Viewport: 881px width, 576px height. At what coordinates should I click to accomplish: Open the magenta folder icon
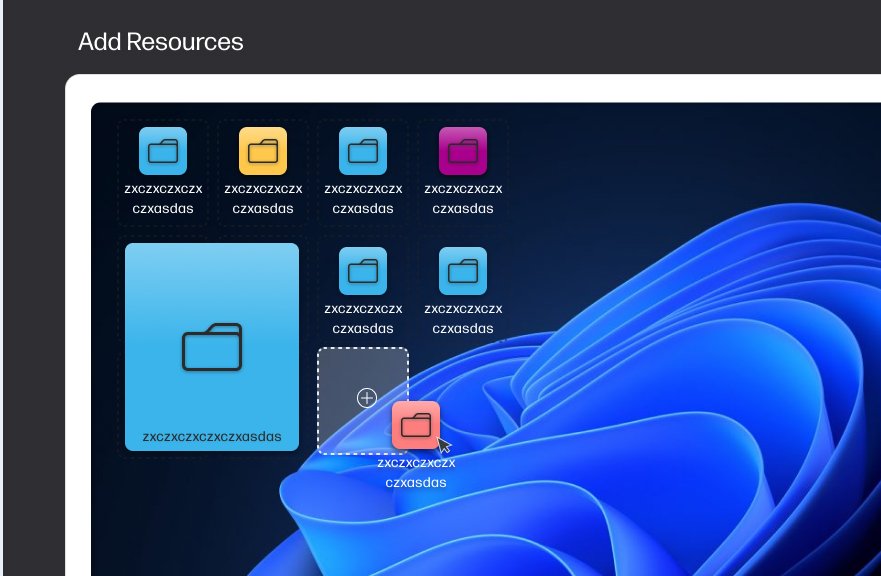pos(463,151)
